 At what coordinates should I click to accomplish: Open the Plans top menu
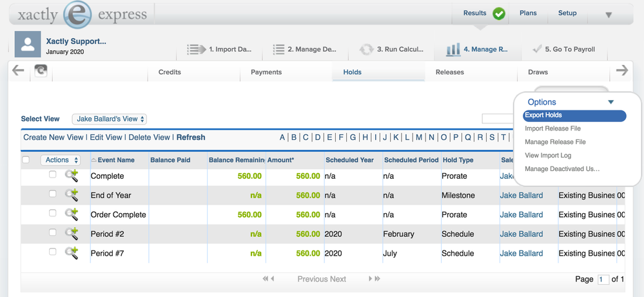[x=528, y=13]
